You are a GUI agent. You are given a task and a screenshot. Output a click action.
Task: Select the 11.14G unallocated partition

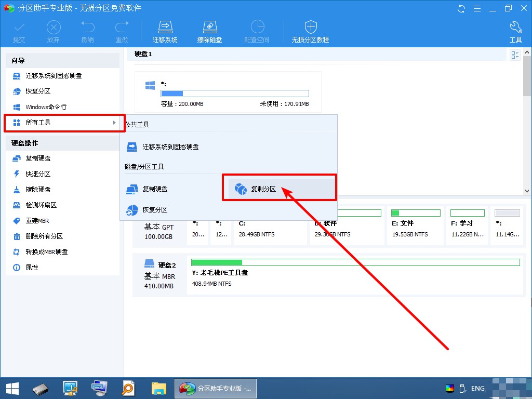pyautogui.click(x=507, y=225)
